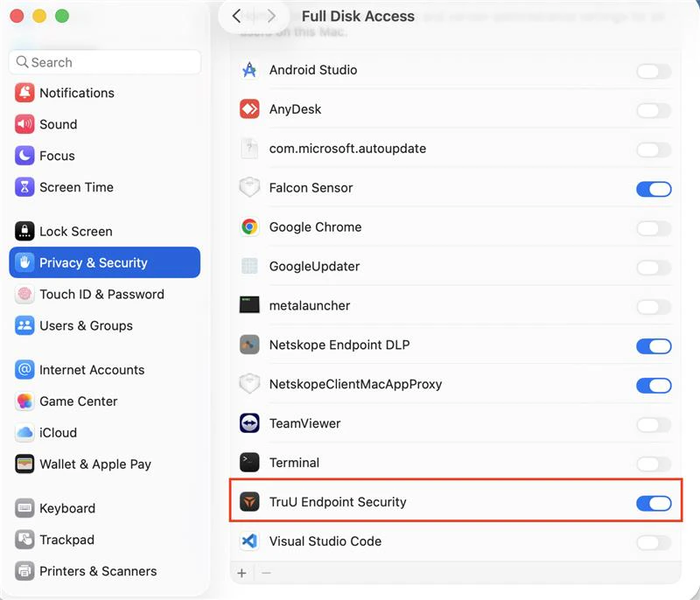Image resolution: width=700 pixels, height=600 pixels.
Task: Click the Focus moon icon in sidebar
Action: (x=24, y=156)
